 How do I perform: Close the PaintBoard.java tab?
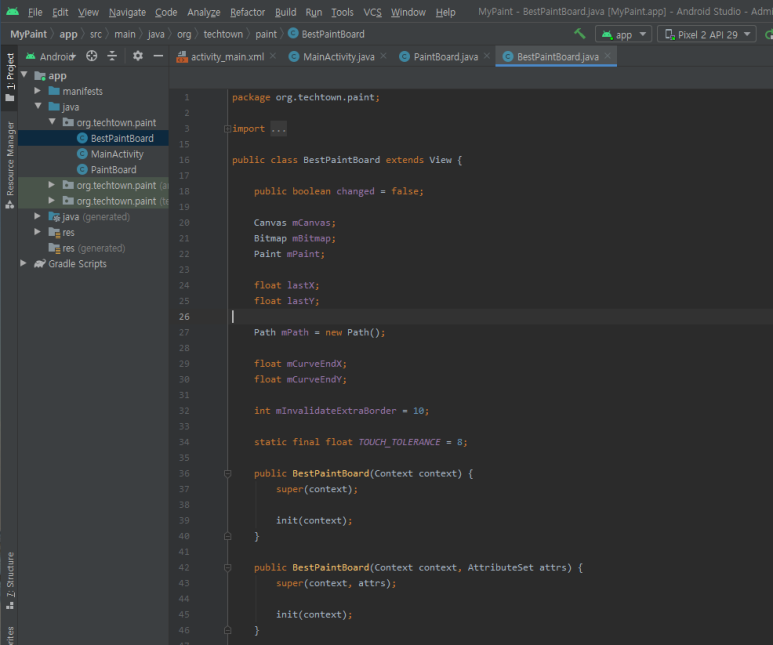click(x=487, y=56)
